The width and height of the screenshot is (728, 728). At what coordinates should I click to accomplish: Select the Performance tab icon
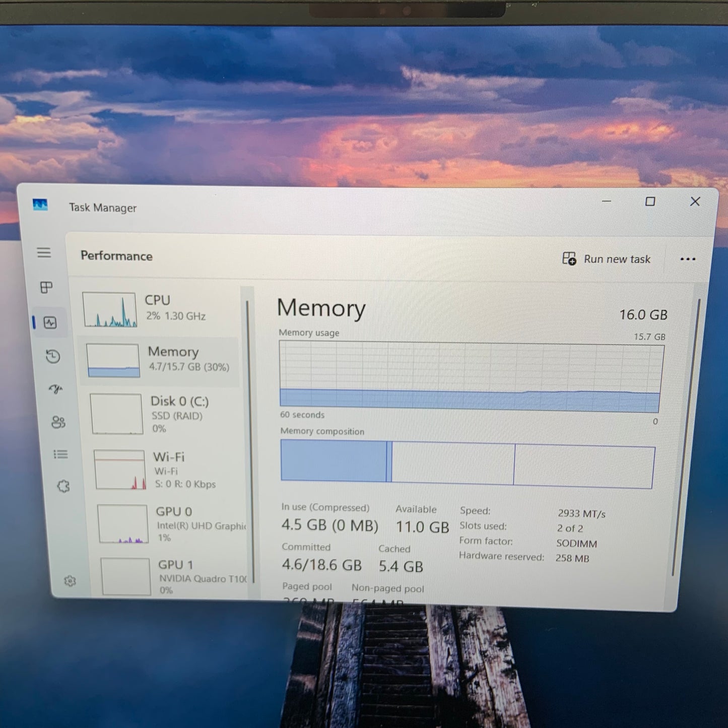click(50, 323)
